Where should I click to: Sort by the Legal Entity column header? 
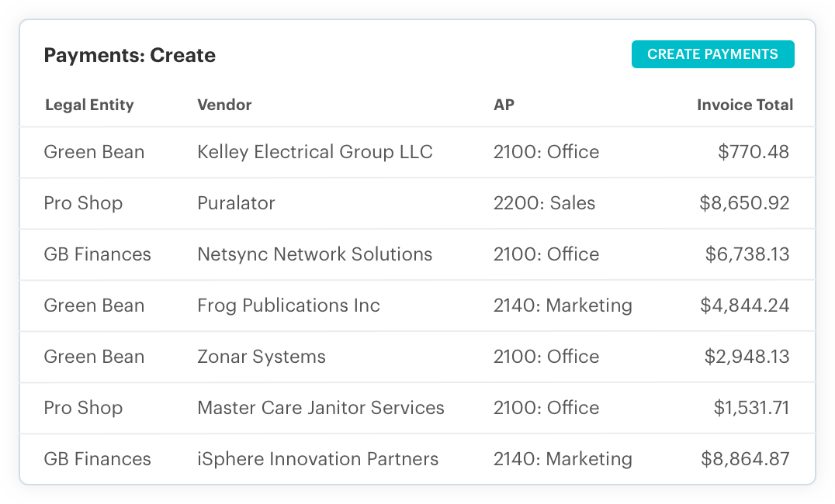(x=88, y=105)
